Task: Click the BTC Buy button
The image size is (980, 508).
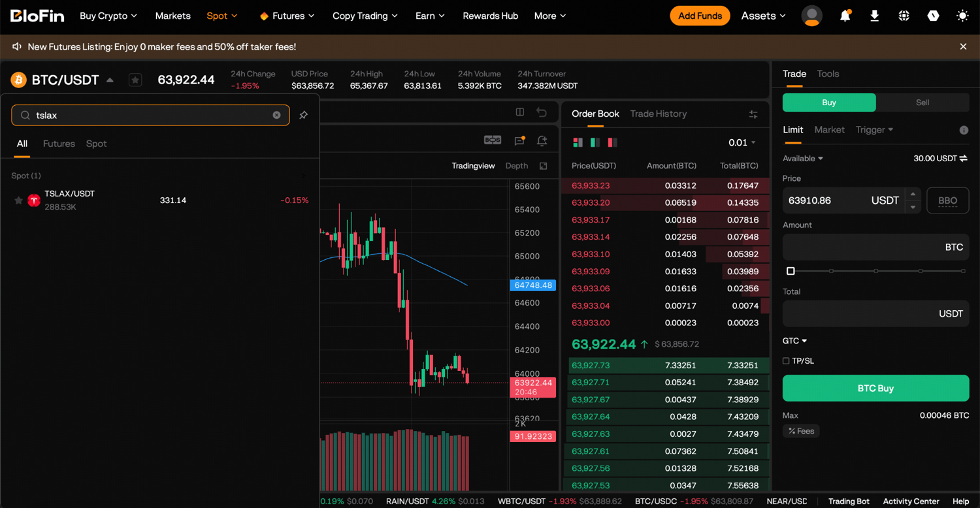Action: click(x=875, y=388)
